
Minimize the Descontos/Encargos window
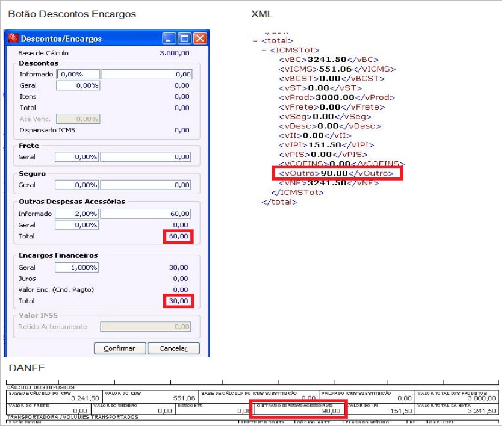coord(169,39)
